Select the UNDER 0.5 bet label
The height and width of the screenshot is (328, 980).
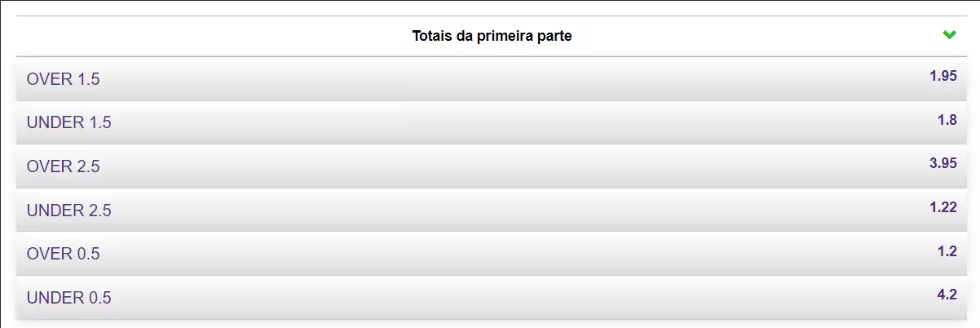point(69,298)
